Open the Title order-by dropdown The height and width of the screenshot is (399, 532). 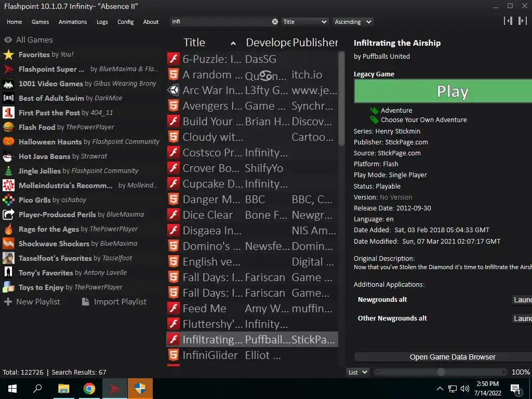click(304, 22)
